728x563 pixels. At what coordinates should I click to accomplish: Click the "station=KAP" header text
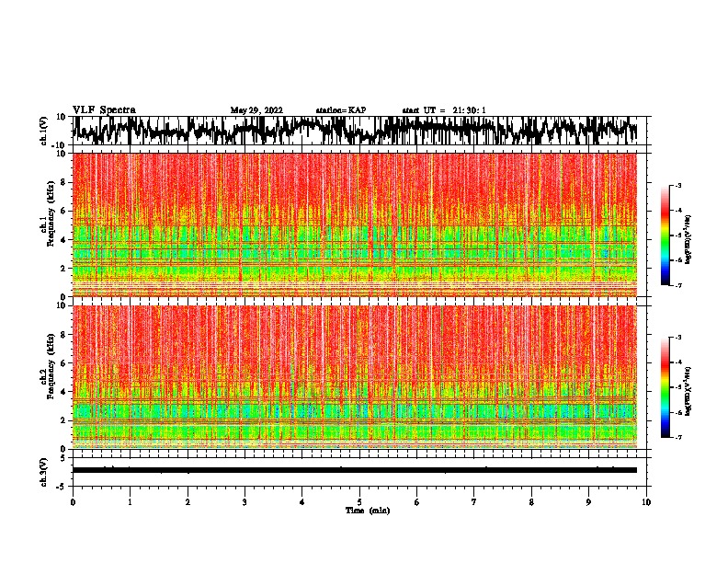click(x=341, y=110)
